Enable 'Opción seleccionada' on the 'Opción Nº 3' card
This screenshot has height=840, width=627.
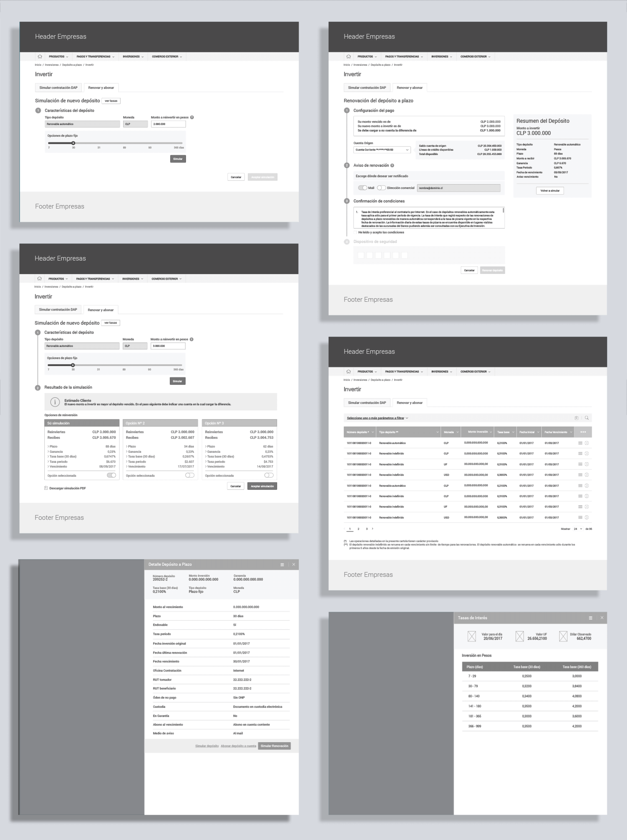pyautogui.click(x=269, y=475)
